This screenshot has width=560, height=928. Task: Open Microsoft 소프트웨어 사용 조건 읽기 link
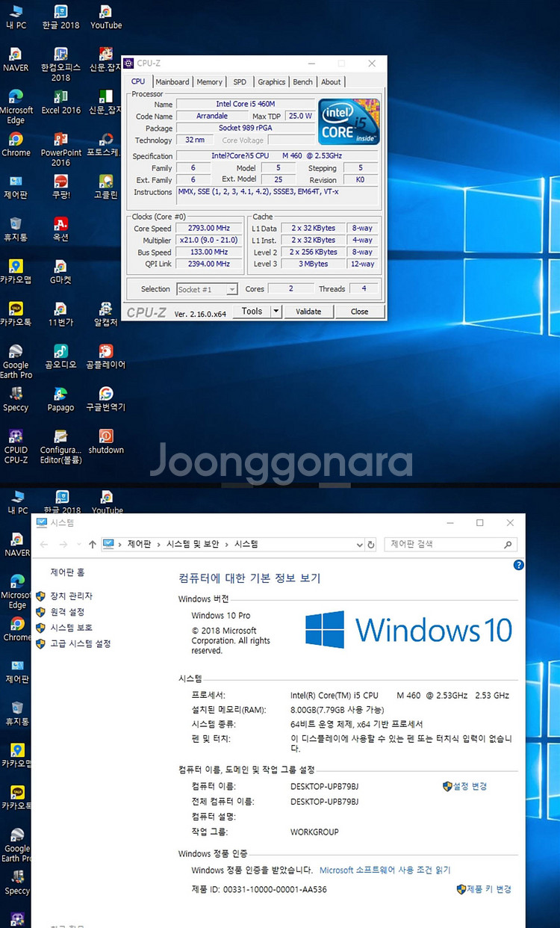385,870
